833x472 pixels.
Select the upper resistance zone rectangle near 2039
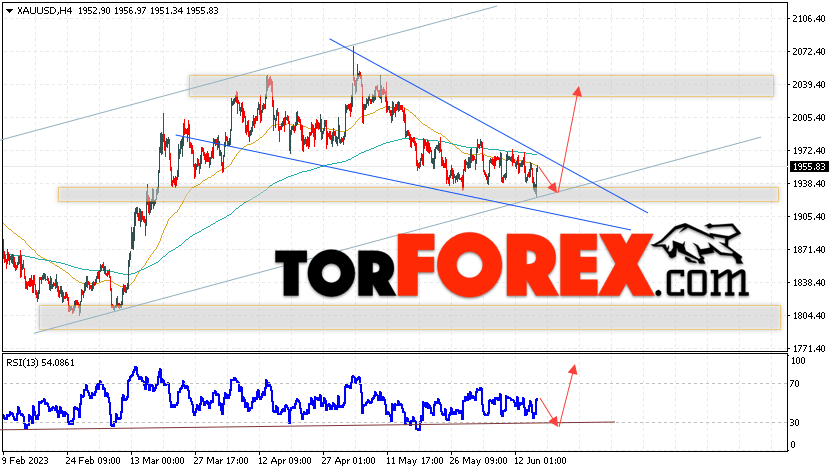[x=481, y=86]
